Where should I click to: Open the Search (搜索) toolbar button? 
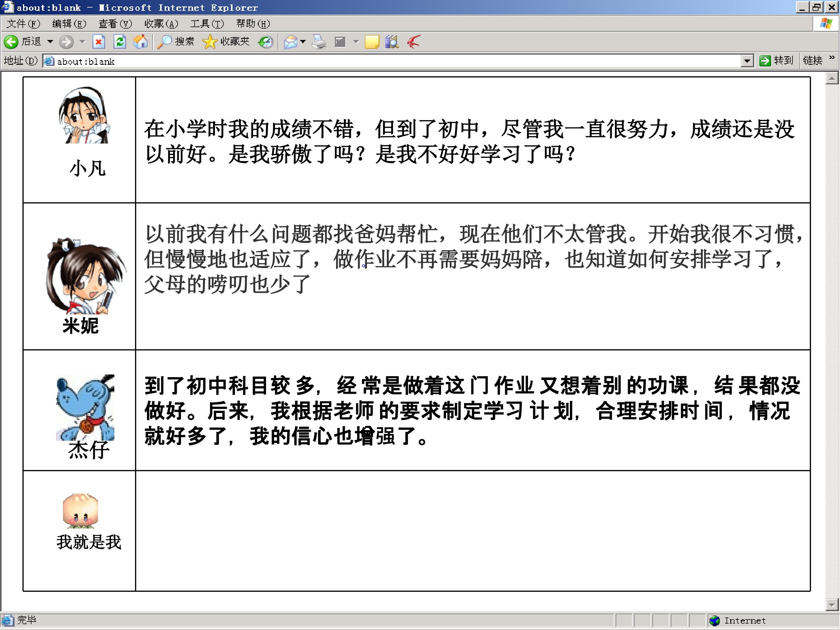(x=176, y=41)
